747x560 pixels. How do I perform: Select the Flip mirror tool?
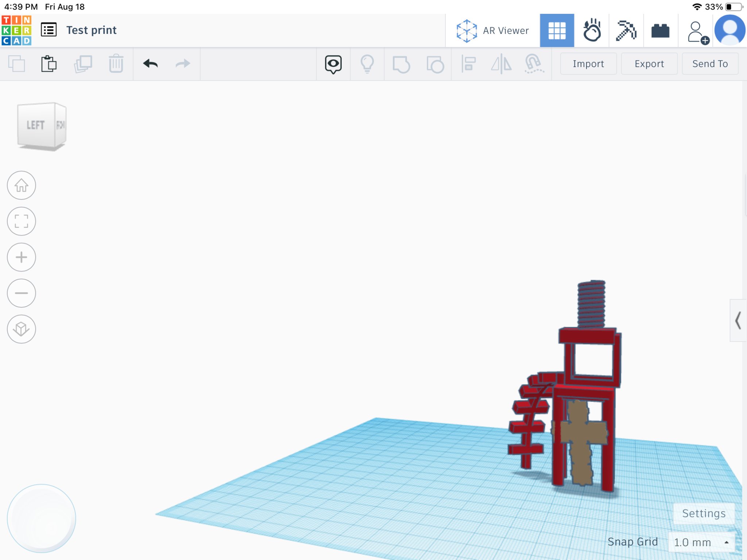click(x=502, y=64)
